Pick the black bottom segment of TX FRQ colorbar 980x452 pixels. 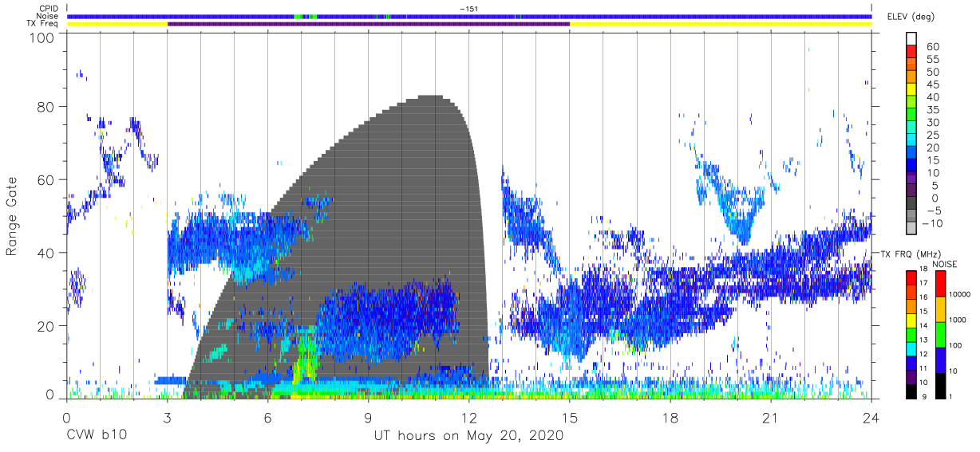pos(911,391)
